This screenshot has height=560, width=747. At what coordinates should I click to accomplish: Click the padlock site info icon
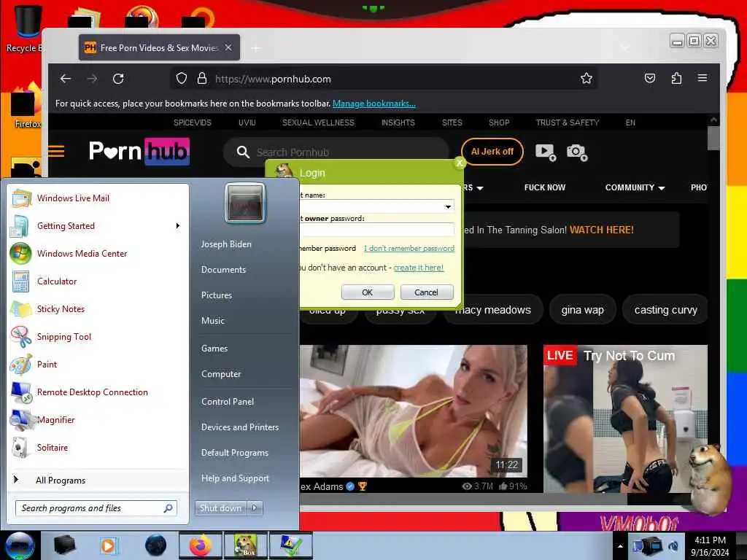click(x=202, y=79)
